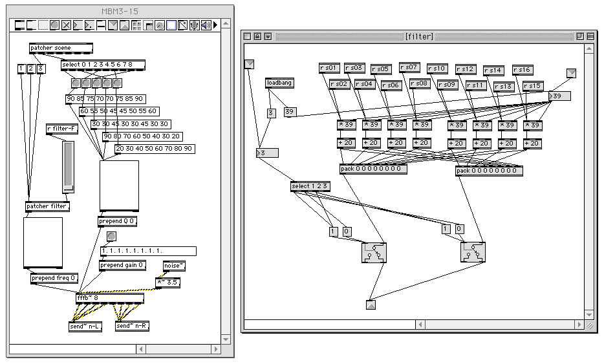Click the message 30 30 45 30 30 45 30 30
The image size is (604, 364).
click(131, 124)
